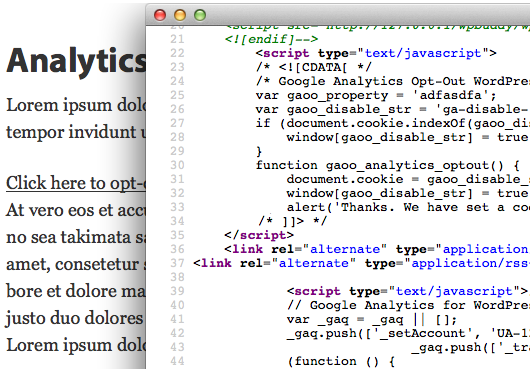The height and width of the screenshot is (369, 530).
Task: Click line number 44 in gutter
Action: [177, 361]
